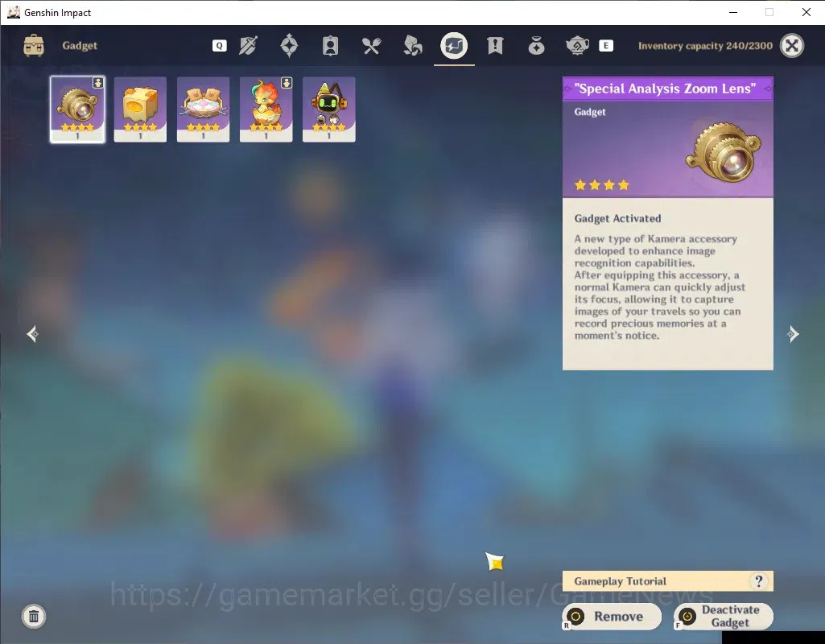The width and height of the screenshot is (825, 644).
Task: Click the E next-tab key hint
Action: click(x=605, y=46)
